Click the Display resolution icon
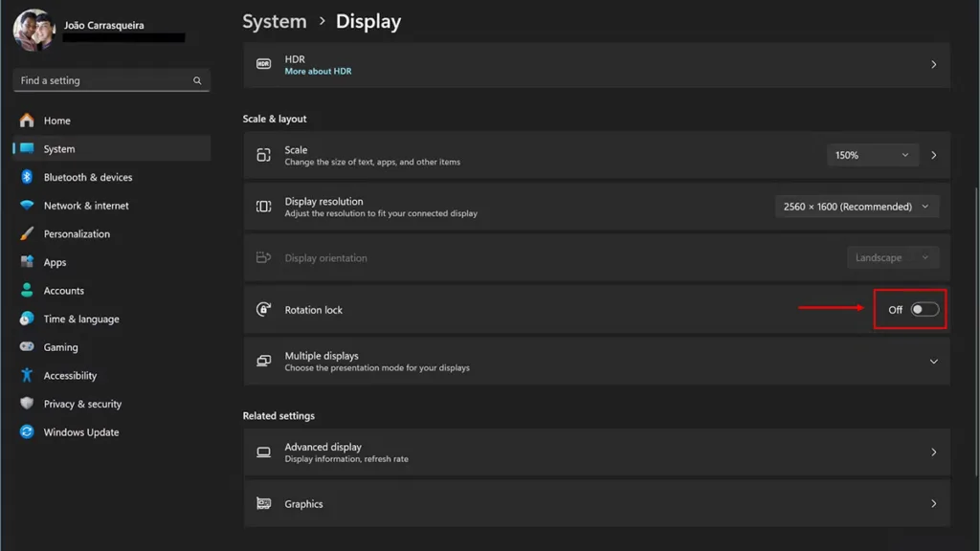The height and width of the screenshot is (551, 980). [264, 207]
